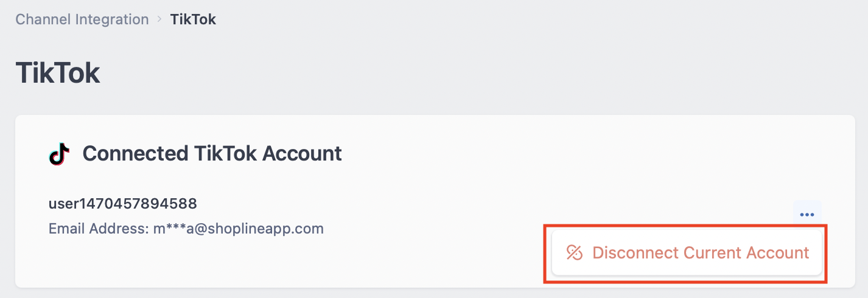Open the three-dot more options button

pos(807,214)
